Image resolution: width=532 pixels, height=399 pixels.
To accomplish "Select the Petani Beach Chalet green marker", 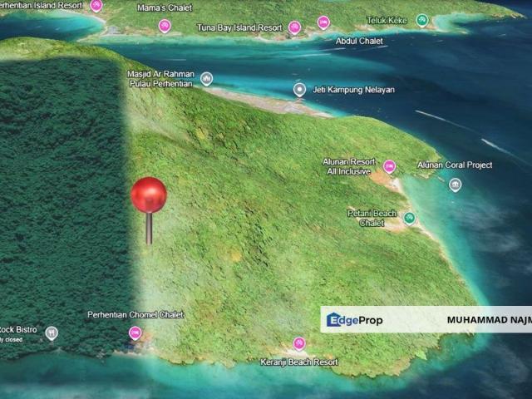I will point(409,218).
